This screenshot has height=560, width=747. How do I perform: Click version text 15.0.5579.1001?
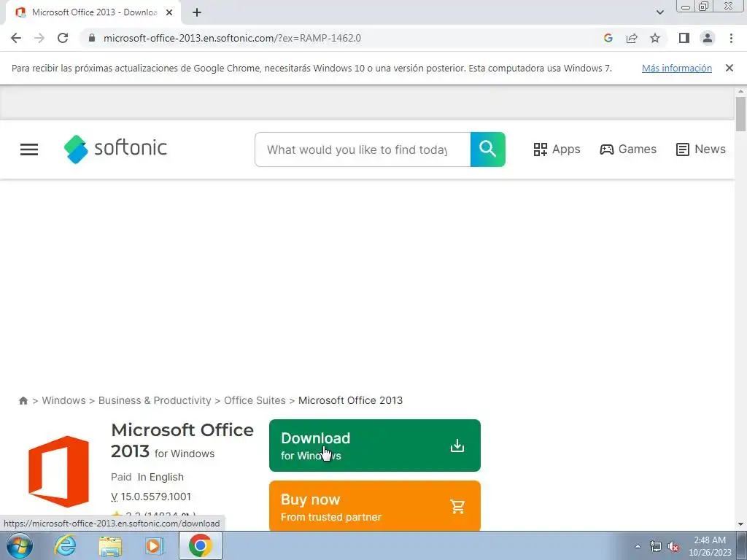pyautogui.click(x=156, y=497)
